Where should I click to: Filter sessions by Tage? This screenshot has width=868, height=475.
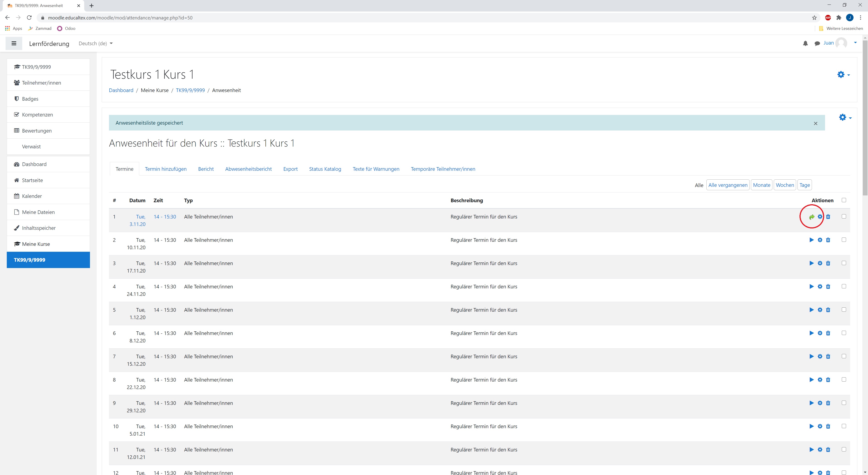coord(804,185)
